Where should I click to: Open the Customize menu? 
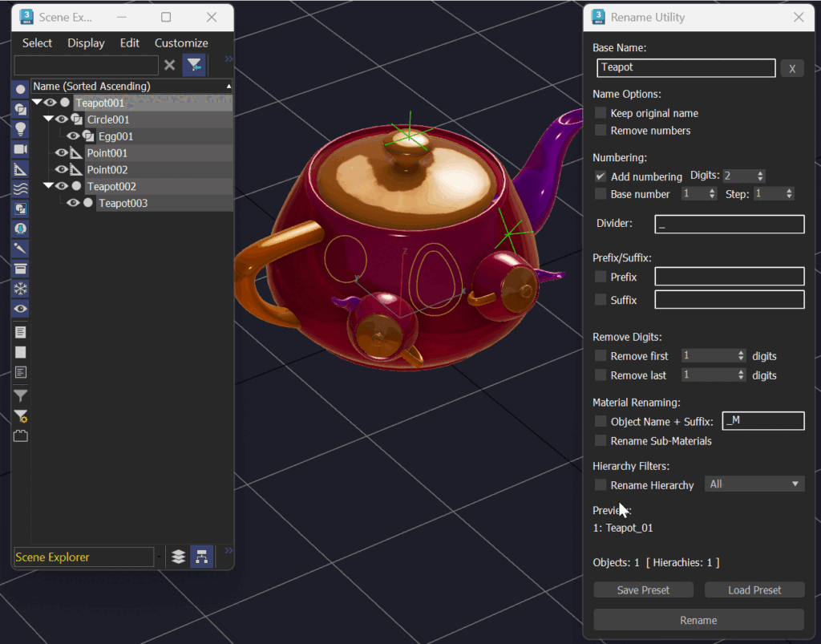[x=181, y=43]
